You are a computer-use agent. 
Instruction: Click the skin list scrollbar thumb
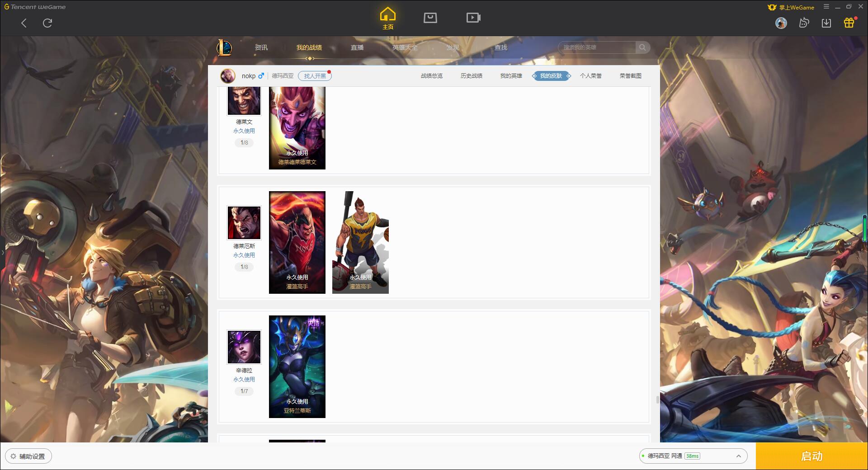point(658,399)
